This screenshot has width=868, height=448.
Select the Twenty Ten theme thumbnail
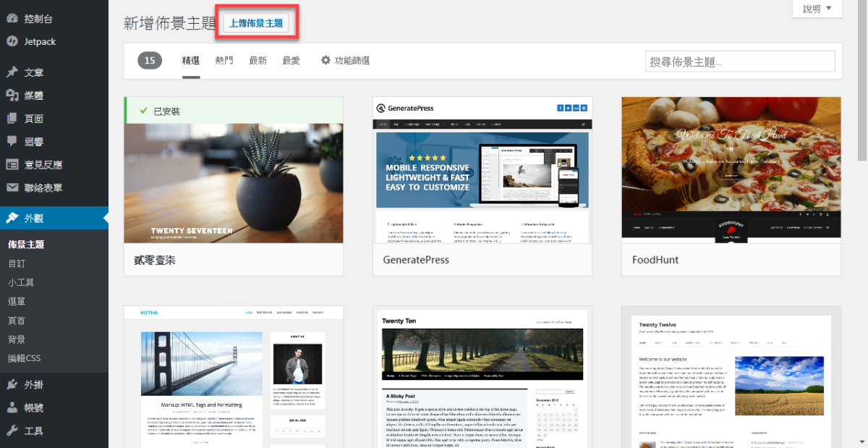click(482, 377)
